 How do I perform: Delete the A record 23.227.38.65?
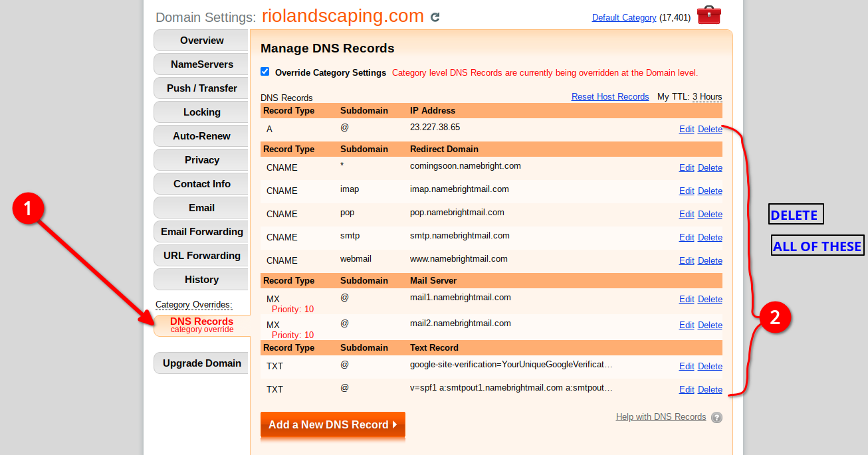click(x=709, y=130)
